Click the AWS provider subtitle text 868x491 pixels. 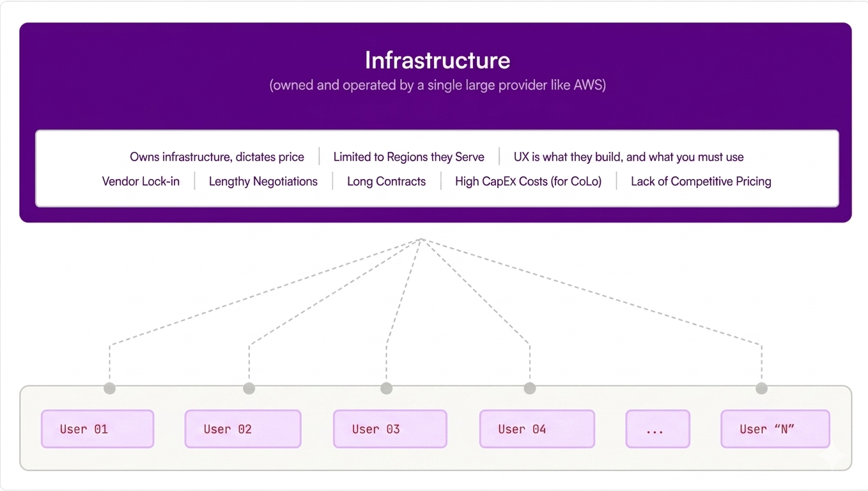pyautogui.click(x=438, y=85)
